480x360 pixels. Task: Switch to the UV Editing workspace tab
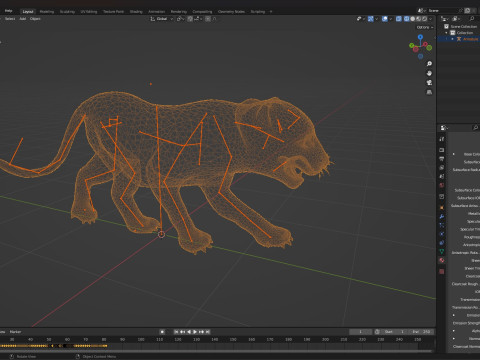[89, 12]
